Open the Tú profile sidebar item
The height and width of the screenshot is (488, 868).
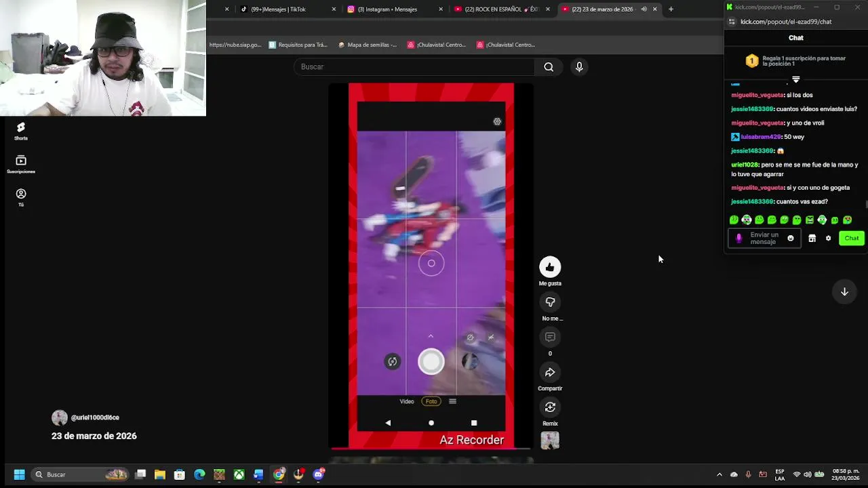tap(21, 197)
